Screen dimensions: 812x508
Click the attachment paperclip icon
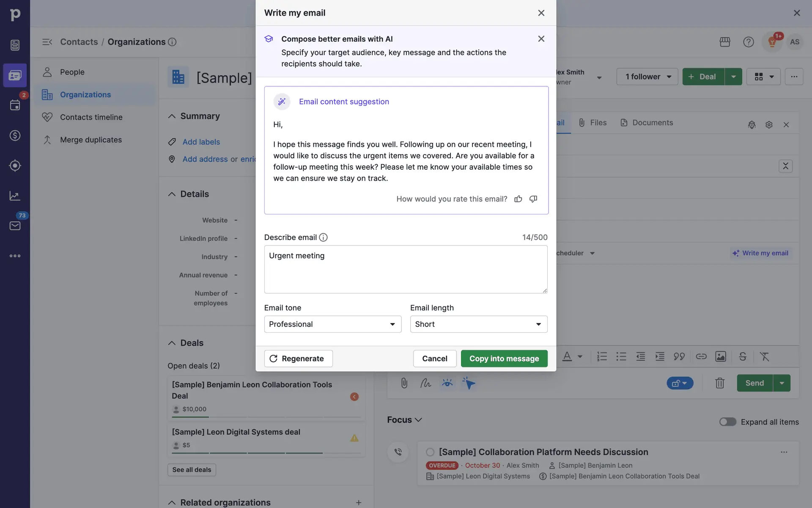(x=404, y=383)
